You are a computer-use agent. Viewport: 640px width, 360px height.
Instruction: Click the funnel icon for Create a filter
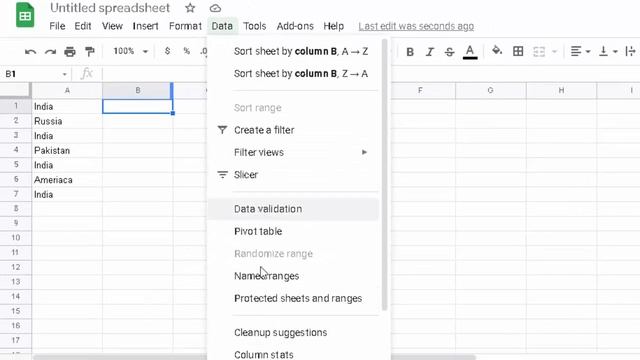[222, 130]
